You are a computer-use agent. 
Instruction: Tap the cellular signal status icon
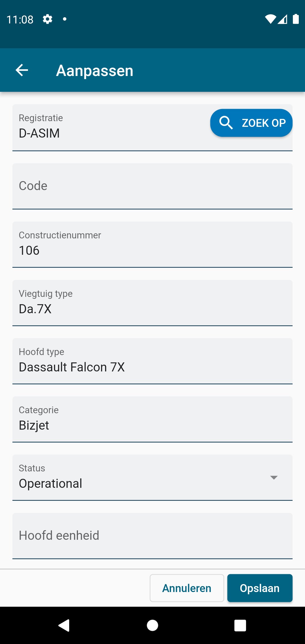click(283, 19)
